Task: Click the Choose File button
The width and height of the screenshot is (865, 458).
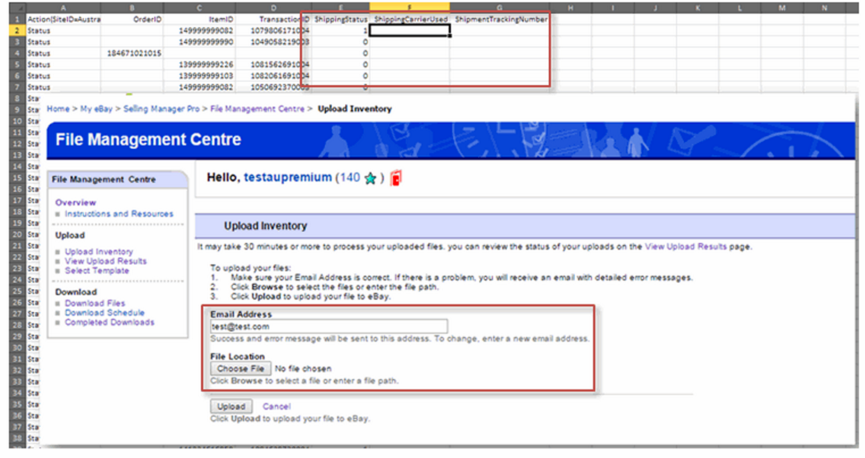Action: [x=241, y=369]
